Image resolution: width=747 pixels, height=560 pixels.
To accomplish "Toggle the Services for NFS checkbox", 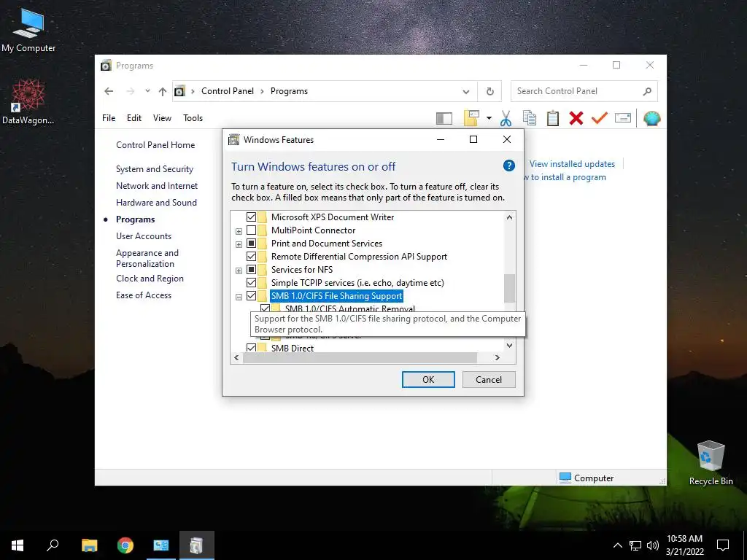I will pyautogui.click(x=251, y=270).
